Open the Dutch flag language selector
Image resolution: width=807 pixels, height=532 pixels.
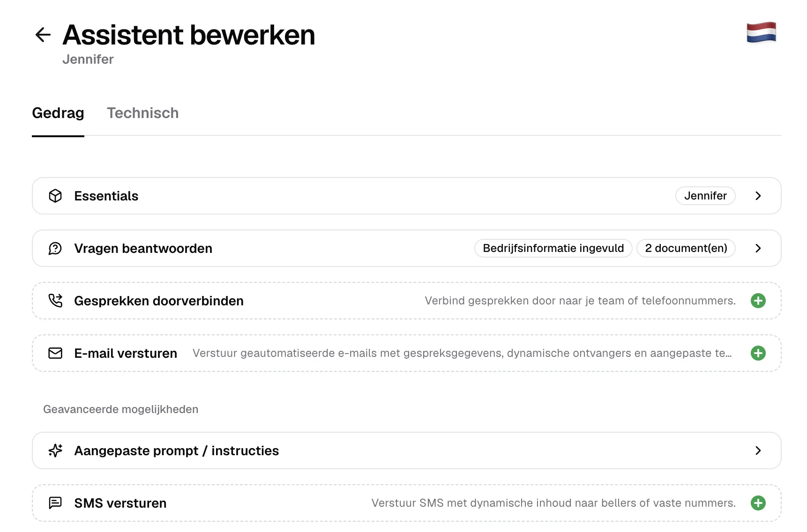pos(761,32)
